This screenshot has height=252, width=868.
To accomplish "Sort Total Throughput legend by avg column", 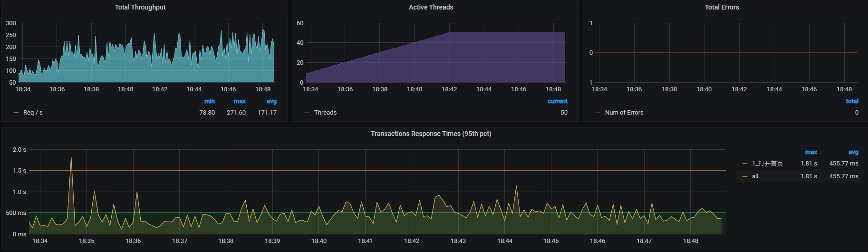I will [x=271, y=101].
